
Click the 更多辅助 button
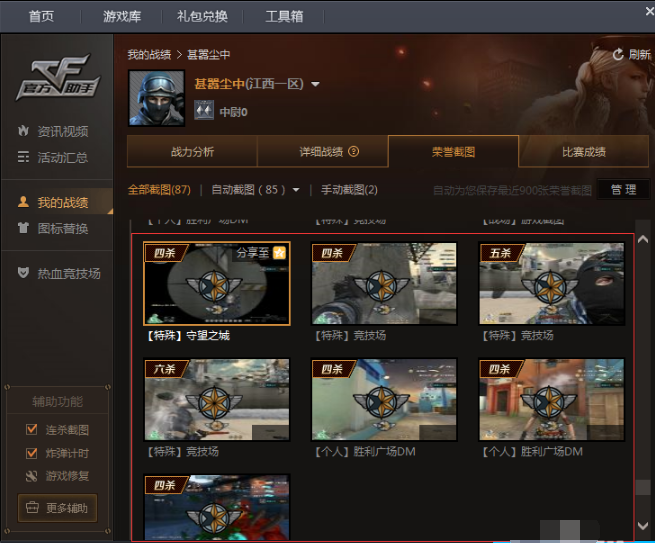(57, 508)
